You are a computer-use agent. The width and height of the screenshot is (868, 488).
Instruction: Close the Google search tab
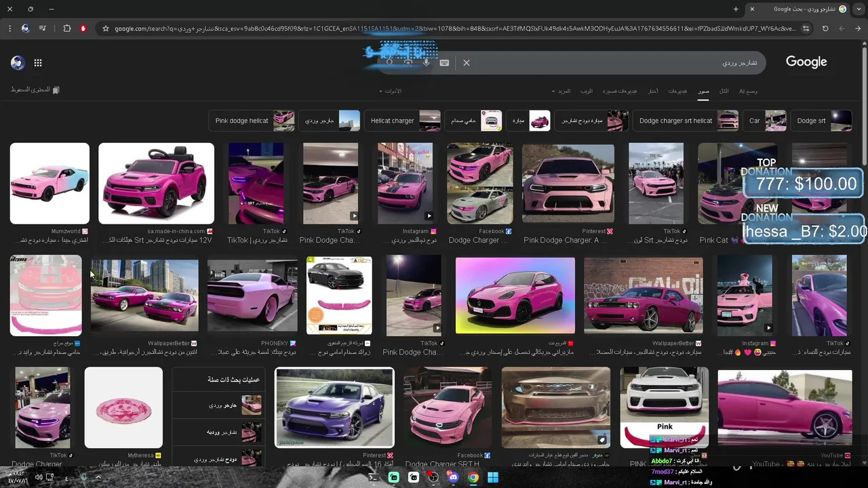pos(751,9)
